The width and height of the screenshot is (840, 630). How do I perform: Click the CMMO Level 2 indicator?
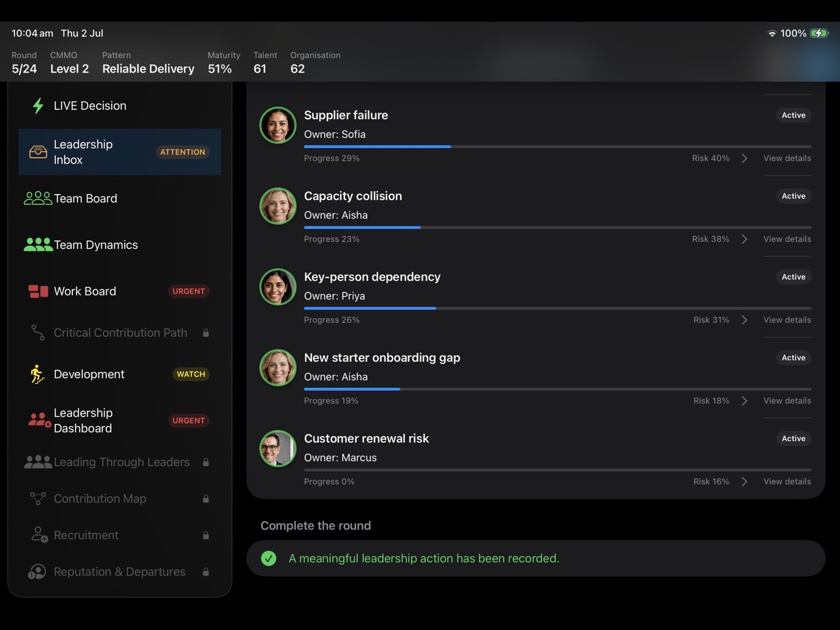[x=69, y=62]
